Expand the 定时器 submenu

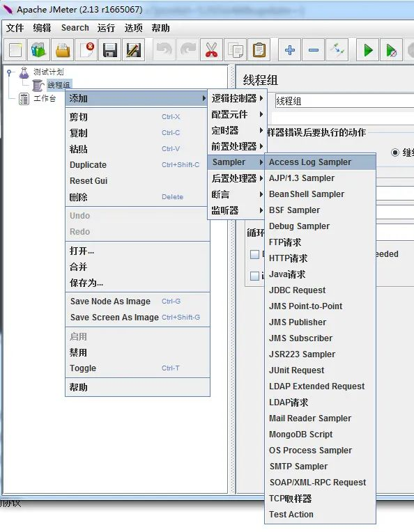tap(237, 130)
